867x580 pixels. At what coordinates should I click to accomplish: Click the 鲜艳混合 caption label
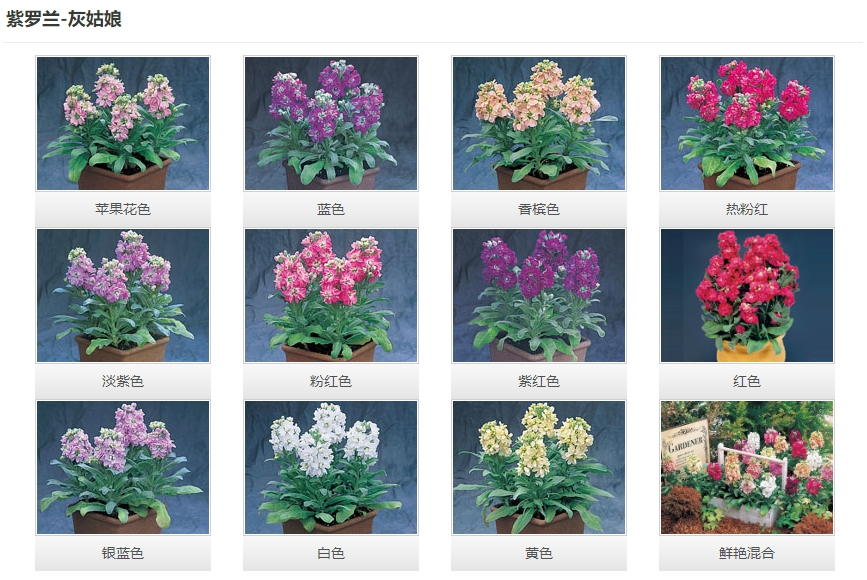point(747,553)
